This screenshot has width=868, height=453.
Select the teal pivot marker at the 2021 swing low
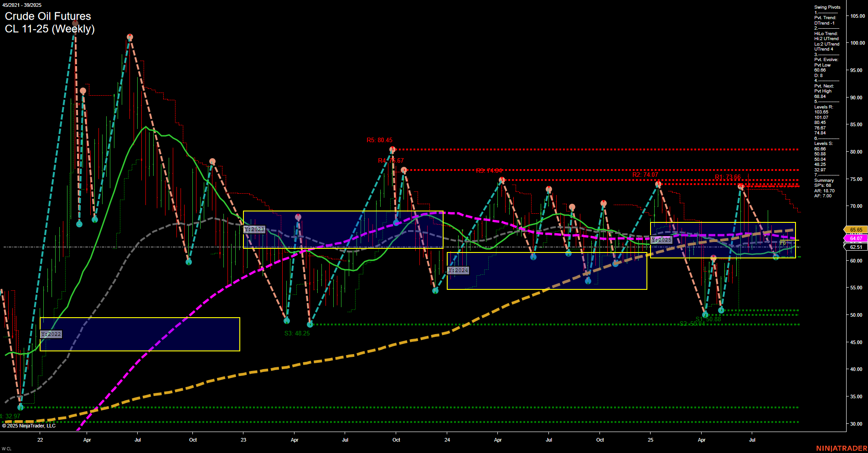[20, 407]
